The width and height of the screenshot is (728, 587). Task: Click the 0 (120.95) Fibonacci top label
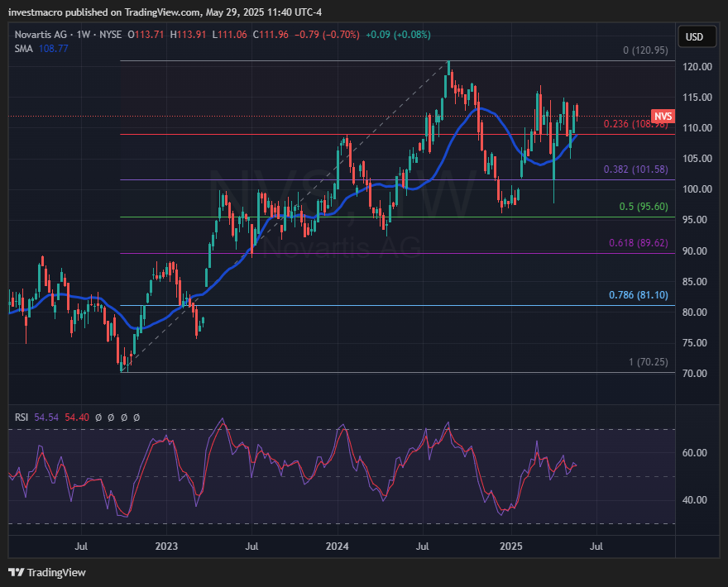[645, 50]
